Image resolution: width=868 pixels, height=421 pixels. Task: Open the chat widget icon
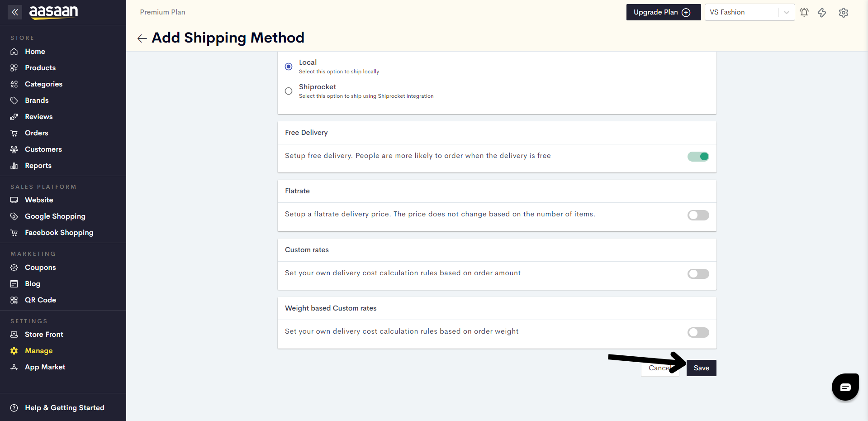(x=845, y=387)
